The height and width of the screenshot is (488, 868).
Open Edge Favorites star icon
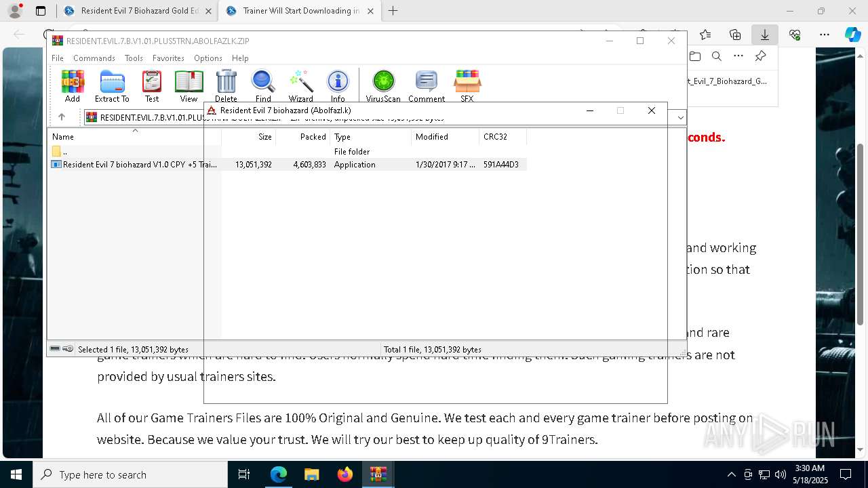(x=705, y=35)
